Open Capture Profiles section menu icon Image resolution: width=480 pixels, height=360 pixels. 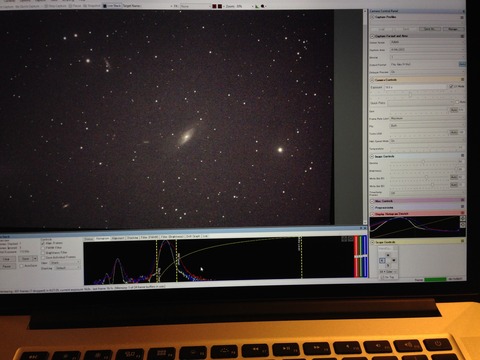coord(462,17)
